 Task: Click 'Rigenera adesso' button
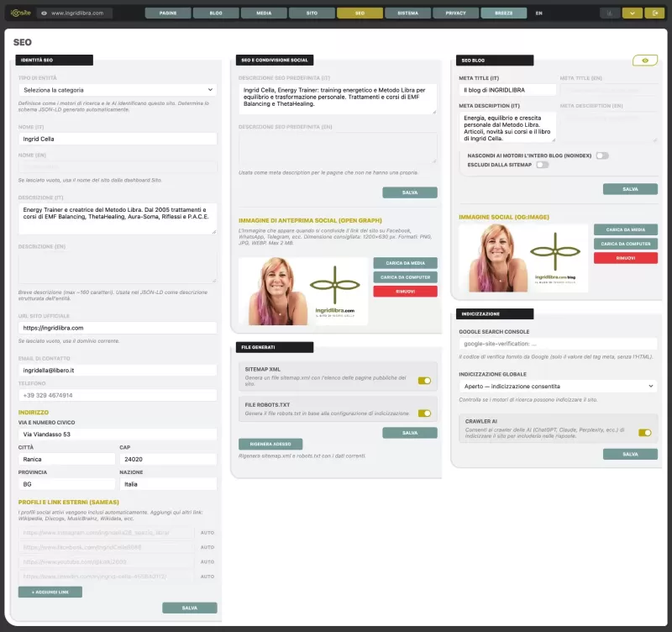270,445
